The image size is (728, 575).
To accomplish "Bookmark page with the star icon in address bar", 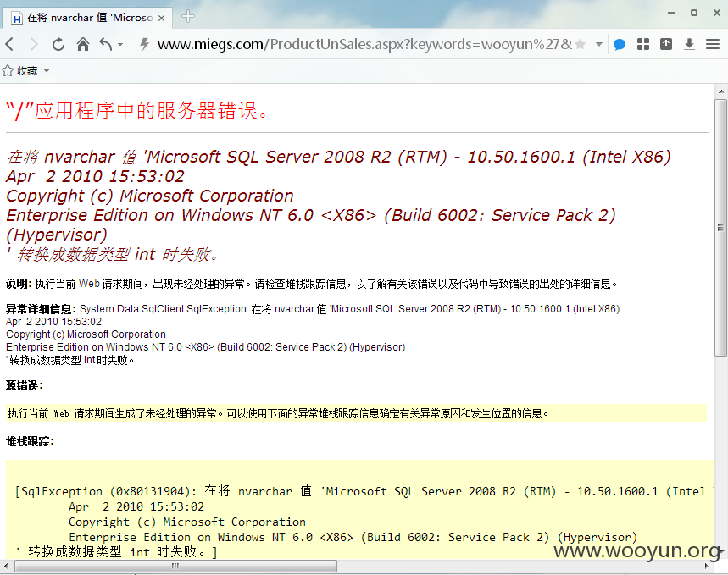I will point(580,45).
